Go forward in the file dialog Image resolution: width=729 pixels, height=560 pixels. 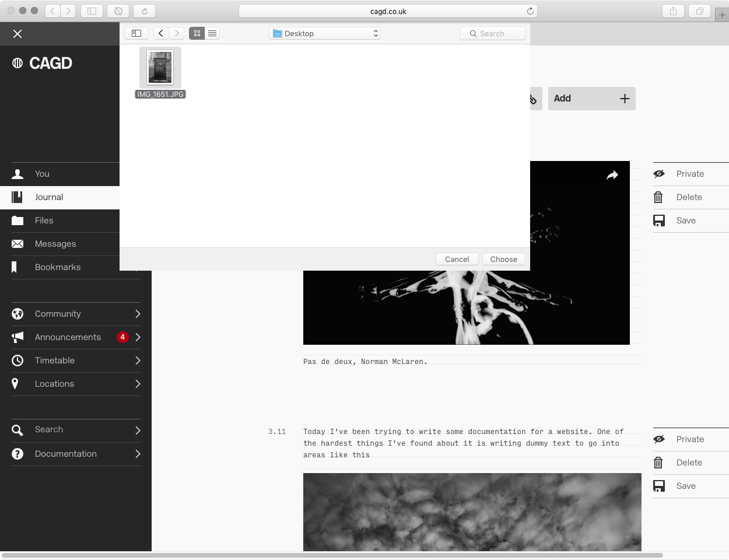[x=177, y=33]
